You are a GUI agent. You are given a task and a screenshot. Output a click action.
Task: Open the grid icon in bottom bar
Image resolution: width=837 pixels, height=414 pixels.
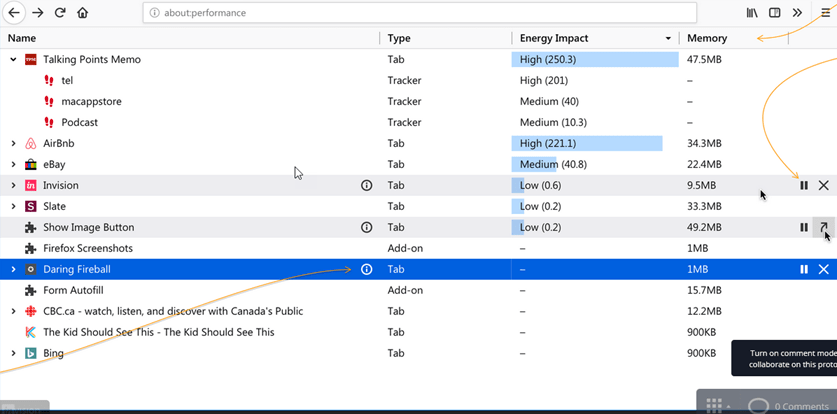[x=714, y=405]
